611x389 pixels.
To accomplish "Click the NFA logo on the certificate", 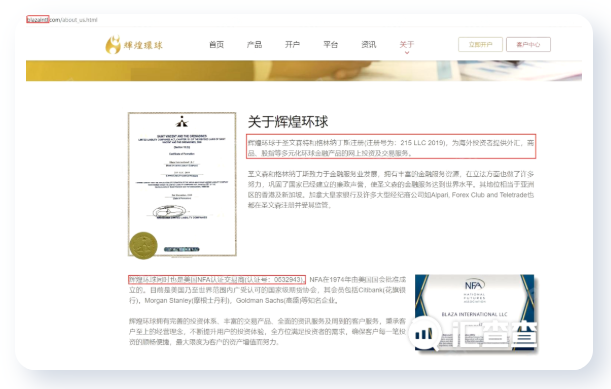I will [x=474, y=285].
